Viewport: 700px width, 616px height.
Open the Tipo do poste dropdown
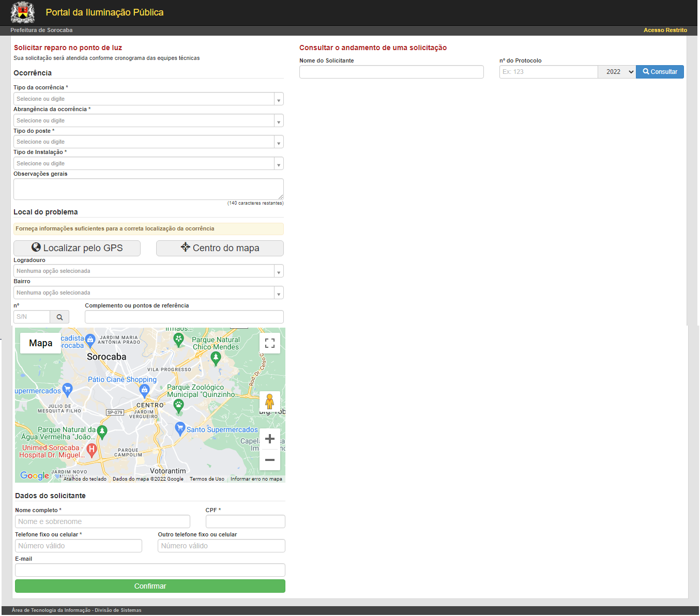(148, 142)
